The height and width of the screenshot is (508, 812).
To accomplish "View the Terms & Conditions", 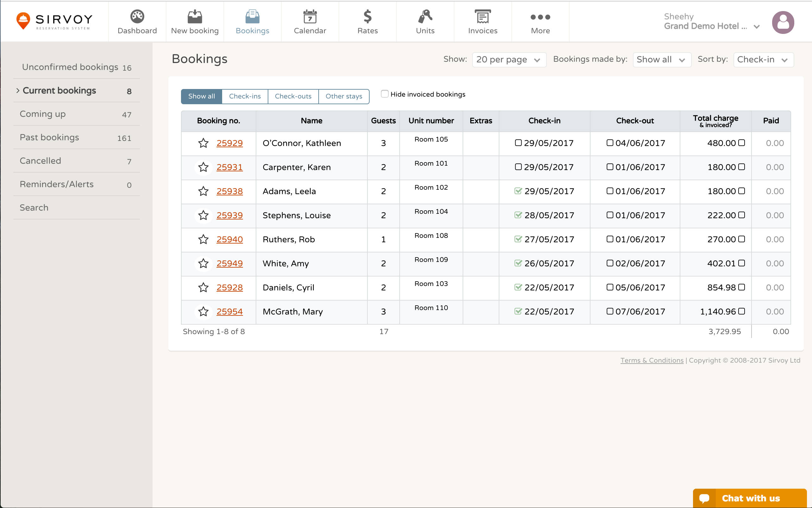I will (x=651, y=360).
